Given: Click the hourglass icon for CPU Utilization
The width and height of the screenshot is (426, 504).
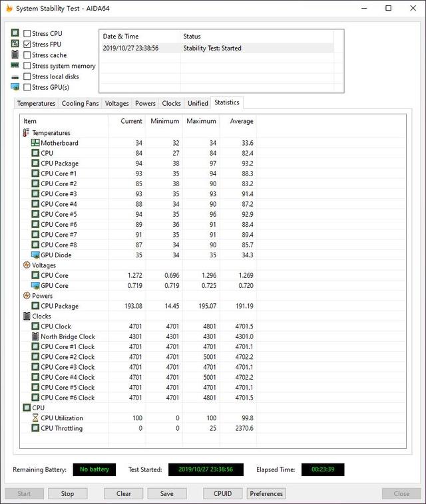Looking at the screenshot, I should [x=35, y=418].
